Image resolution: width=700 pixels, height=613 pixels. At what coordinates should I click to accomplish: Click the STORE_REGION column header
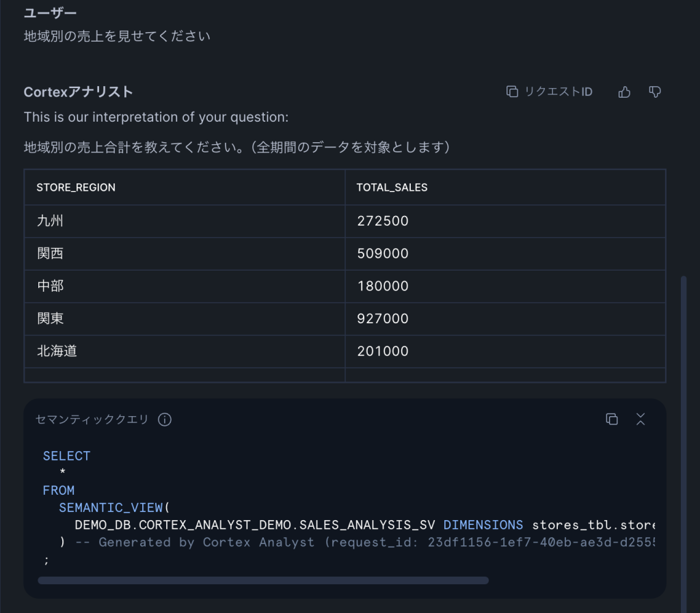tap(76, 187)
